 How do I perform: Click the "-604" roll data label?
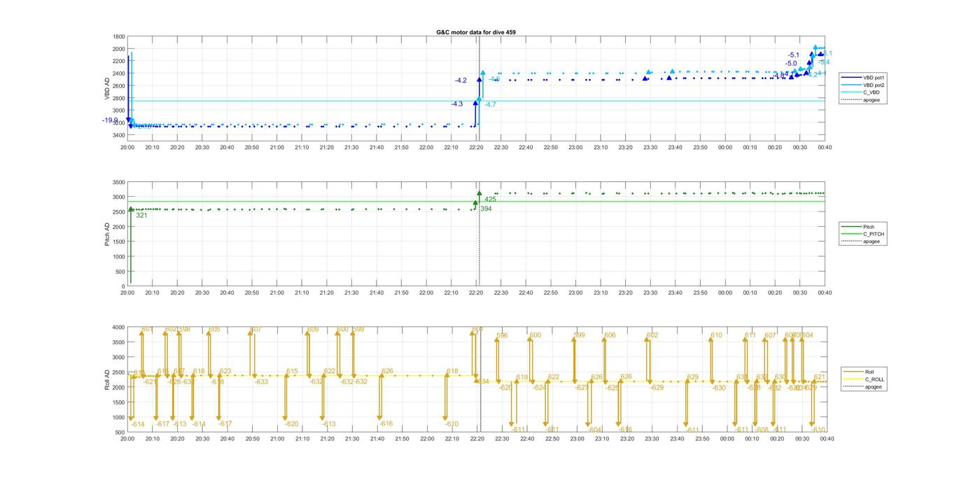coord(595,430)
